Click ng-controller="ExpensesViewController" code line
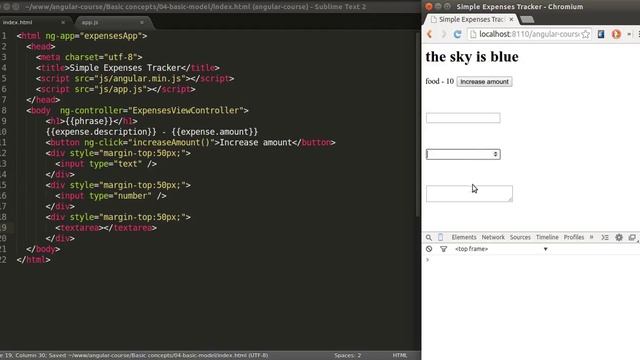 (x=137, y=110)
